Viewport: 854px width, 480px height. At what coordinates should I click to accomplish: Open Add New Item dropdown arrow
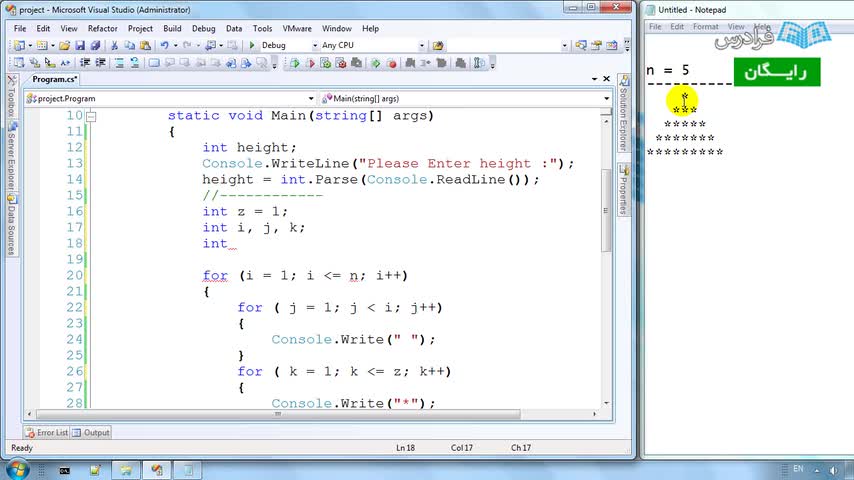click(x=52, y=46)
